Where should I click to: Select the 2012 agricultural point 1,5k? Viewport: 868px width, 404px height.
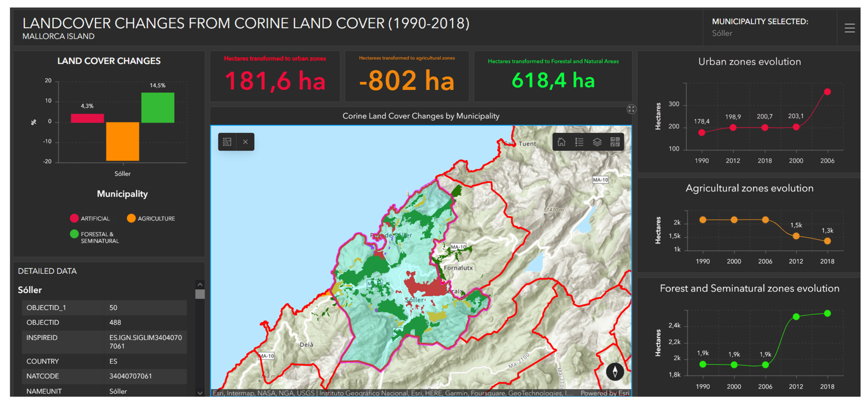796,236
